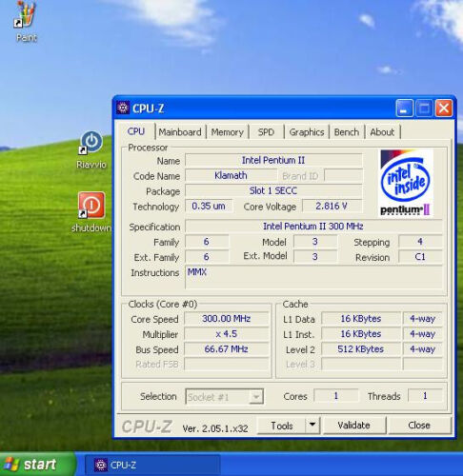Click the Technology value 0.35 um
This screenshot has width=463, height=476.
[209, 206]
